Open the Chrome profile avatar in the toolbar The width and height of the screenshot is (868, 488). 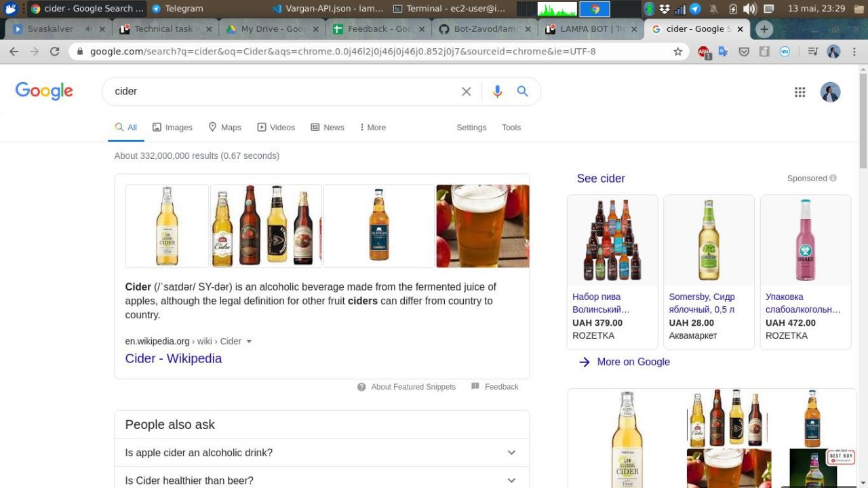833,52
